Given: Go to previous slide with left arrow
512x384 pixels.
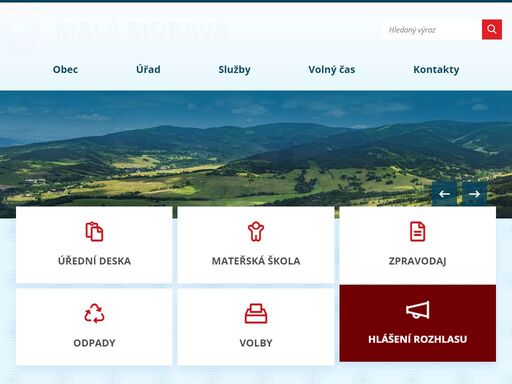Looking at the screenshot, I should [x=444, y=194].
